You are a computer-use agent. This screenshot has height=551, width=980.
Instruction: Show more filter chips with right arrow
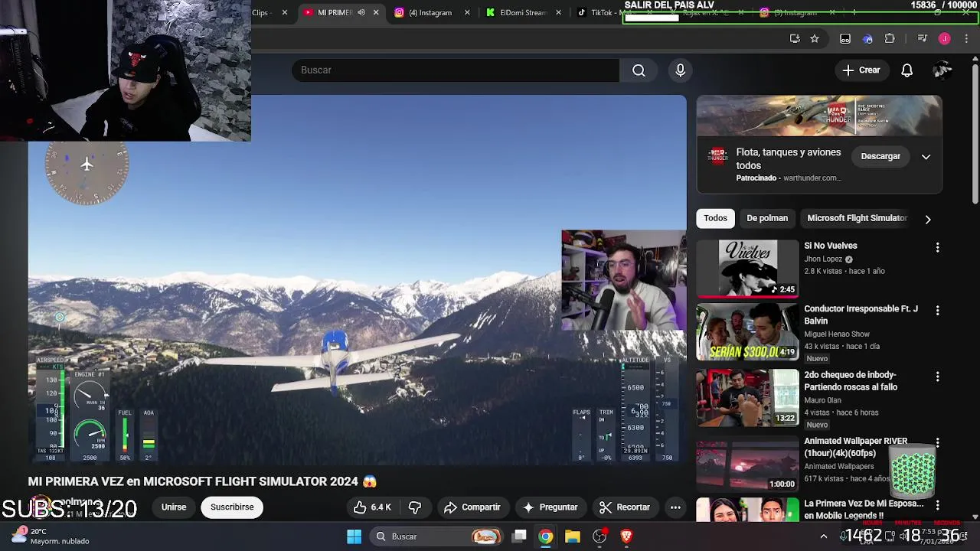928,220
